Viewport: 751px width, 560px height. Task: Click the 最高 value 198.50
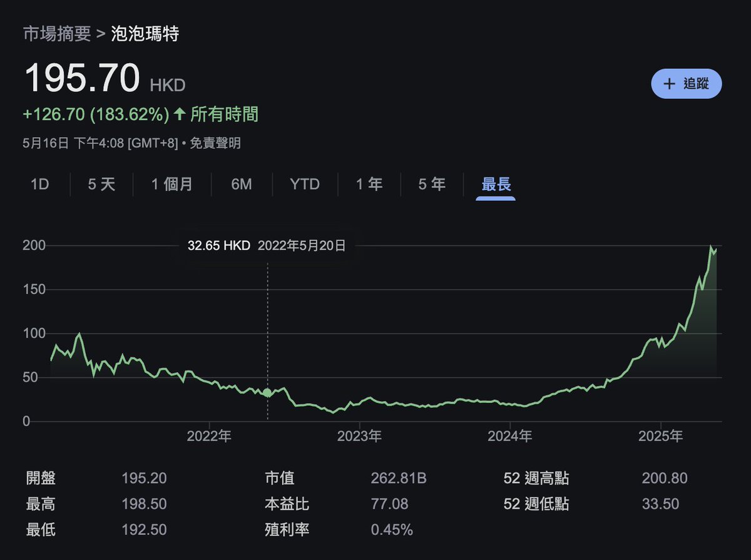click(x=144, y=504)
